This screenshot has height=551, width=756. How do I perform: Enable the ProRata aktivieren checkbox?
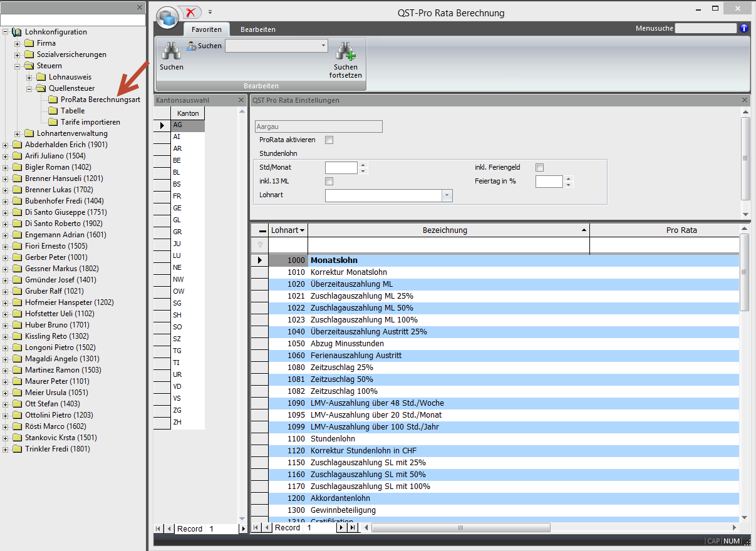tap(329, 140)
